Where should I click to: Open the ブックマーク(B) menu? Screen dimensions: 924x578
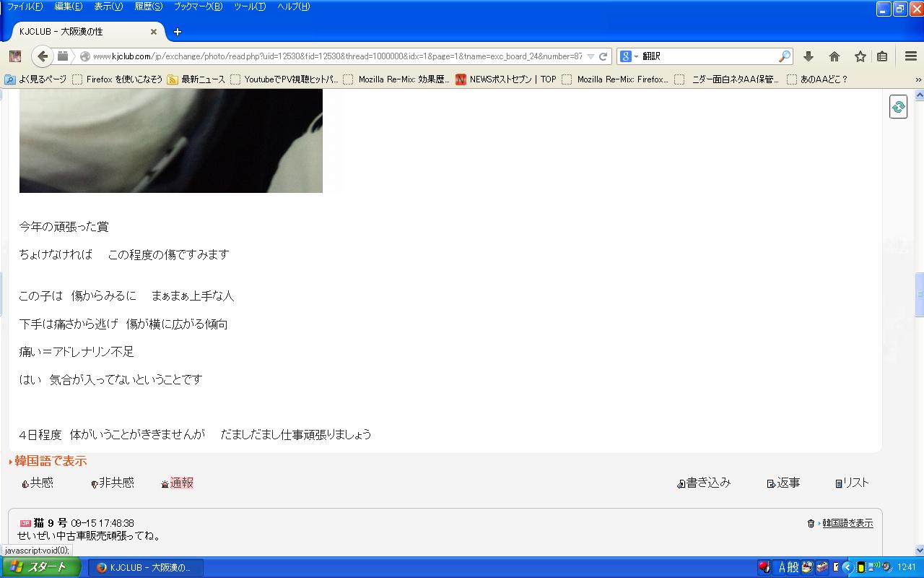198,7
